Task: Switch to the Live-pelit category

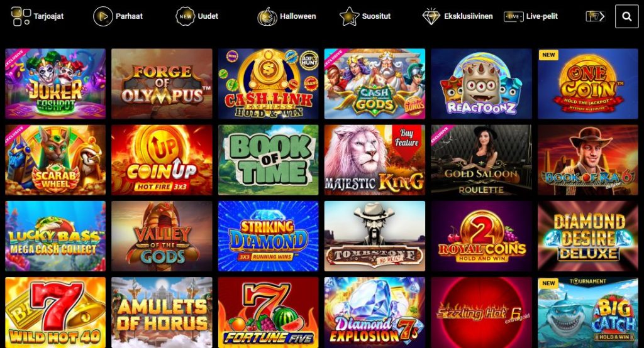Action: coord(541,16)
